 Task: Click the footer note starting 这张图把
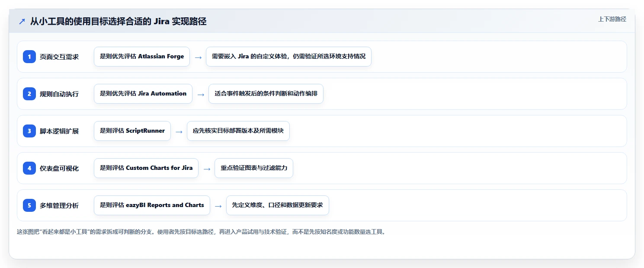coord(201,232)
